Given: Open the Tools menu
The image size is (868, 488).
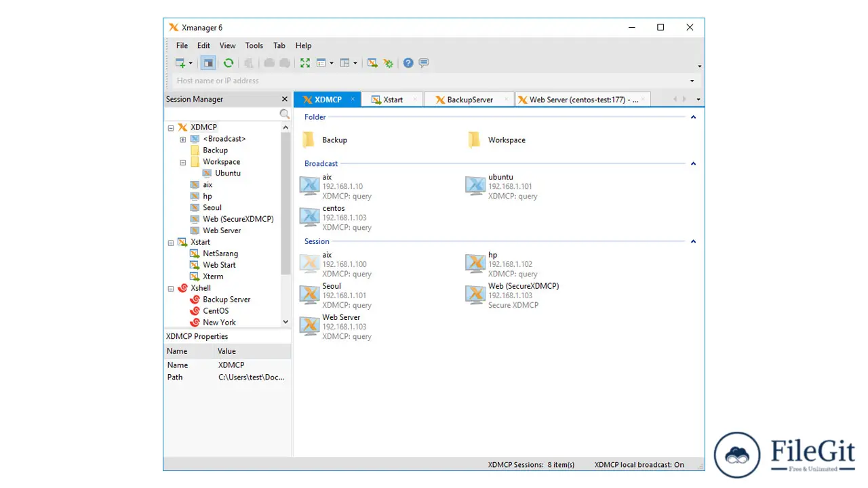Looking at the screenshot, I should coord(254,45).
